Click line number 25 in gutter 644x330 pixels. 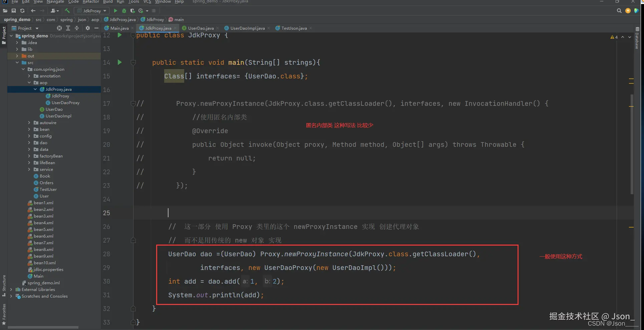click(106, 213)
